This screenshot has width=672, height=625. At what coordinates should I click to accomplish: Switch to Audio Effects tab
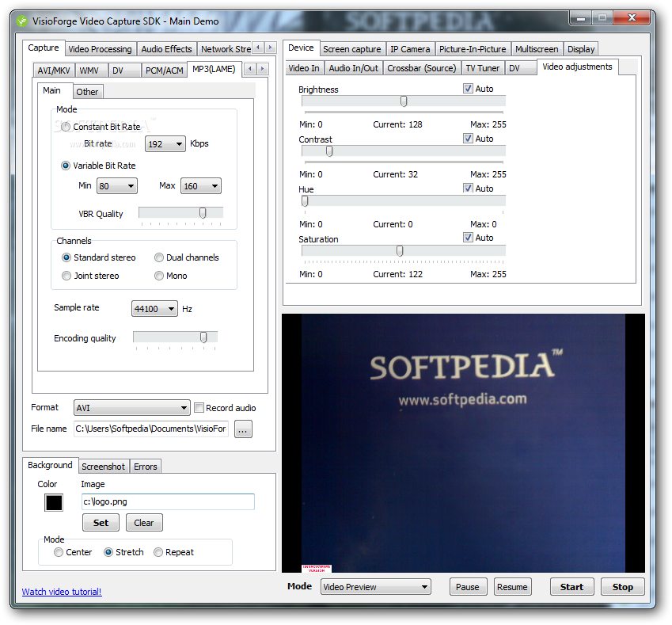167,49
